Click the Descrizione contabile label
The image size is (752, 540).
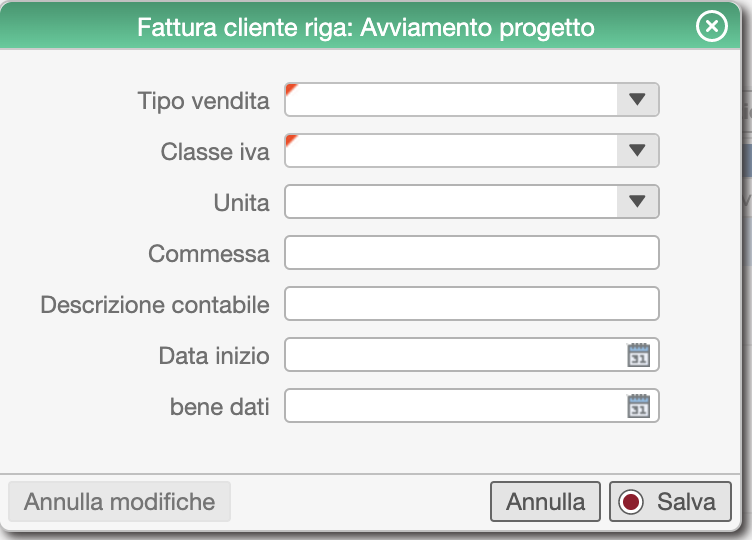[155, 305]
